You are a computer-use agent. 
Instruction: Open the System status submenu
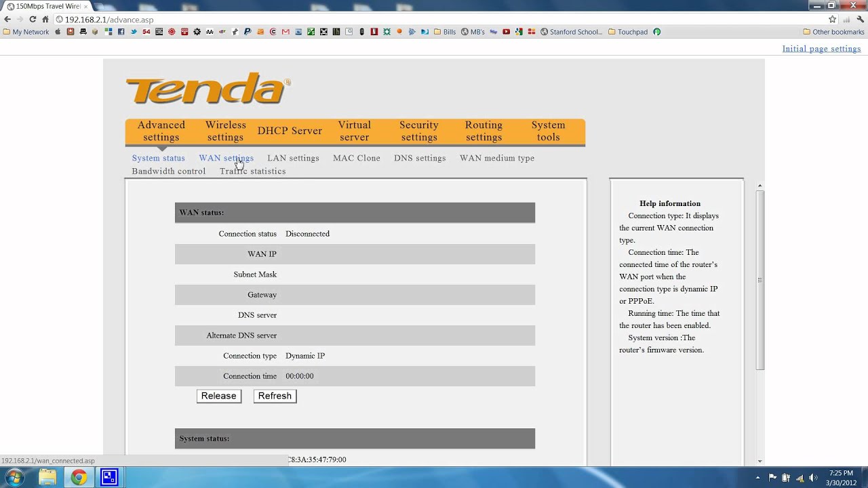pyautogui.click(x=158, y=158)
